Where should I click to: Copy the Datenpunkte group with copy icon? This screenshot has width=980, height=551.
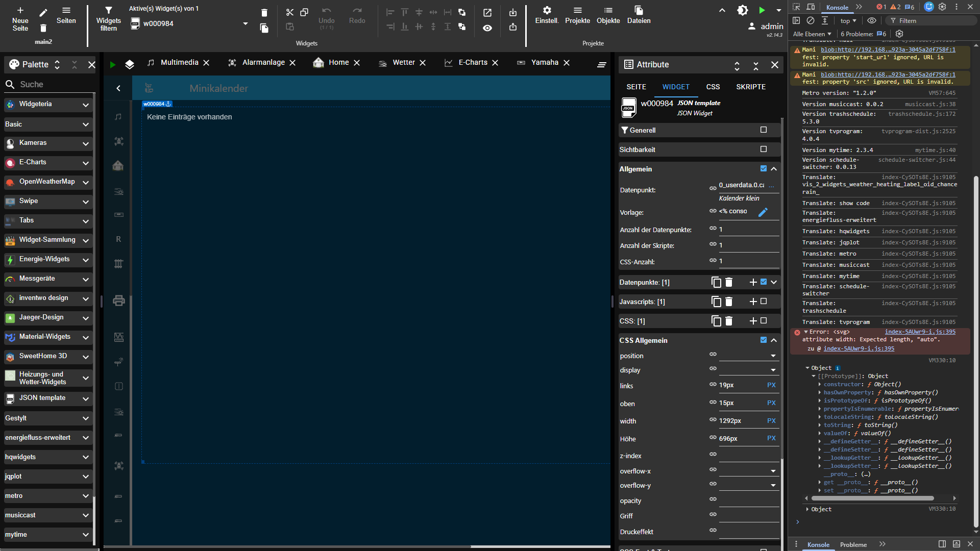tap(716, 282)
